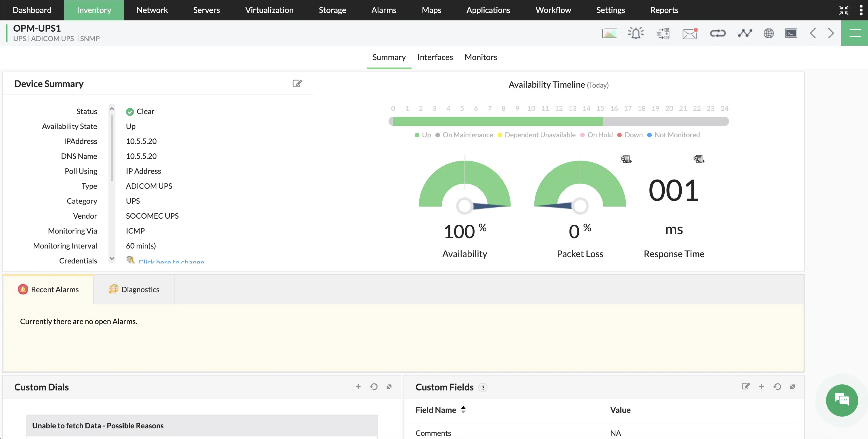
Task: Click the Monitoring Interval 60 min(s) value
Action: [x=141, y=246]
